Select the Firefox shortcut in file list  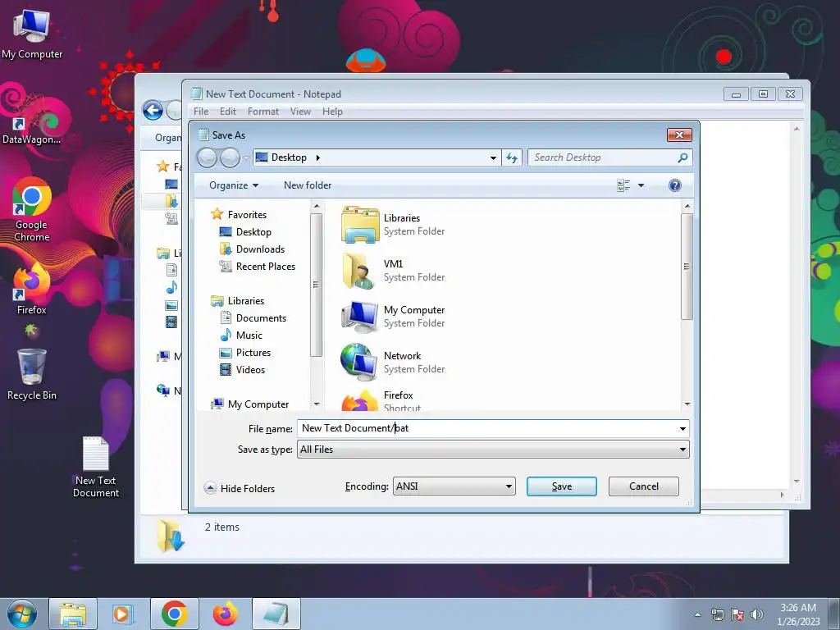359,400
